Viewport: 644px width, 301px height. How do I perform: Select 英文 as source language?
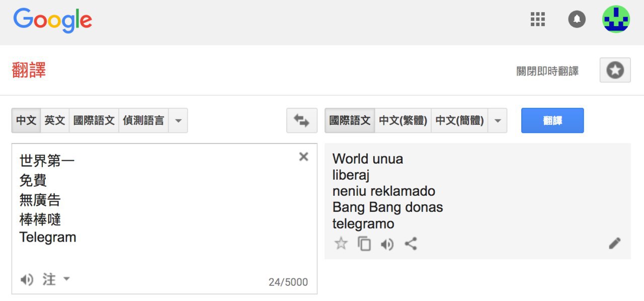(x=55, y=121)
